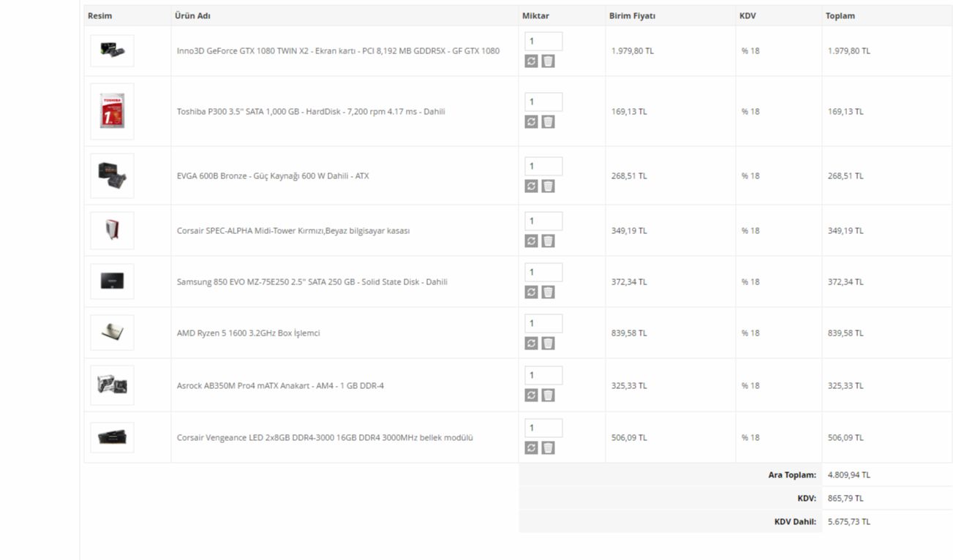Viewport: 953px width, 560px height.
Task: Delete Corsair Vengeance LED memory item
Action: point(548,448)
